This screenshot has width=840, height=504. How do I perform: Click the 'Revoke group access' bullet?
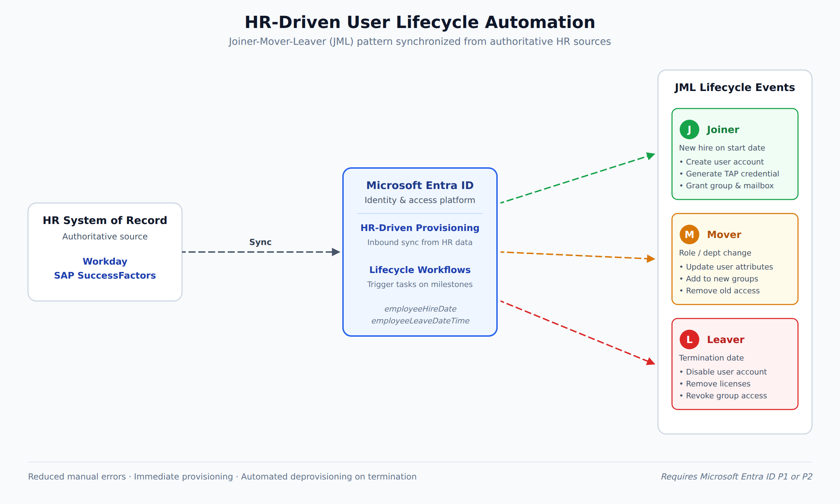723,395
